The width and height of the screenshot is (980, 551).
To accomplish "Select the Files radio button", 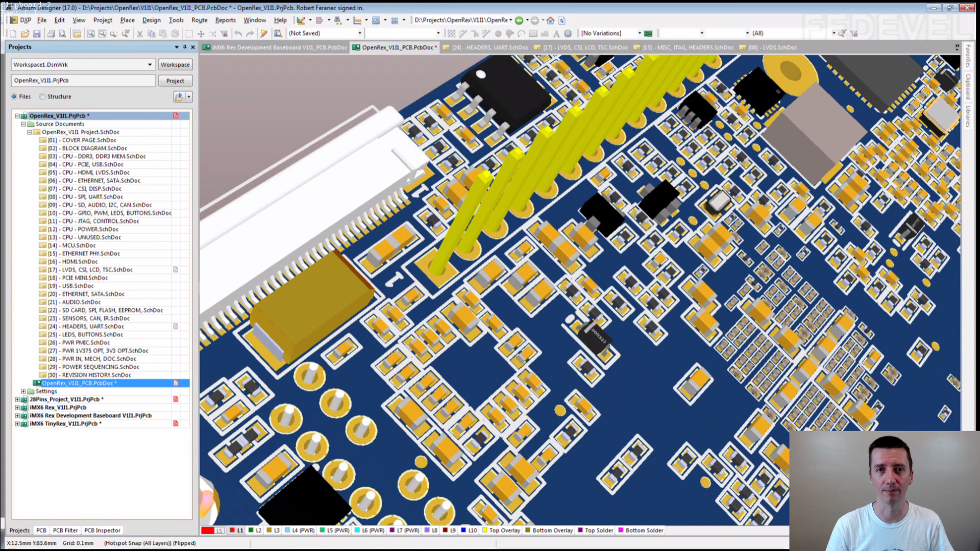I will [14, 96].
